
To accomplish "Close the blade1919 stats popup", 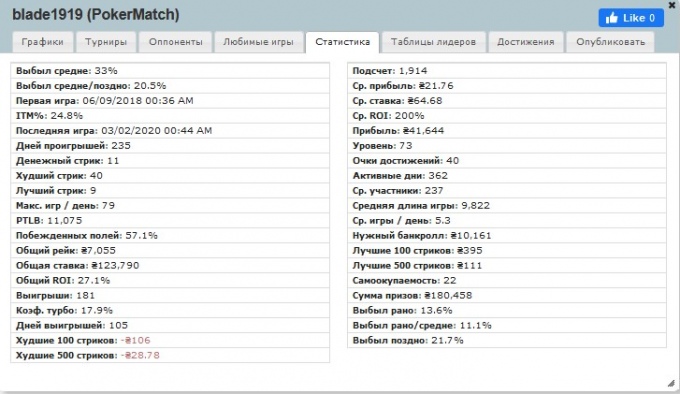I will click(x=672, y=5).
